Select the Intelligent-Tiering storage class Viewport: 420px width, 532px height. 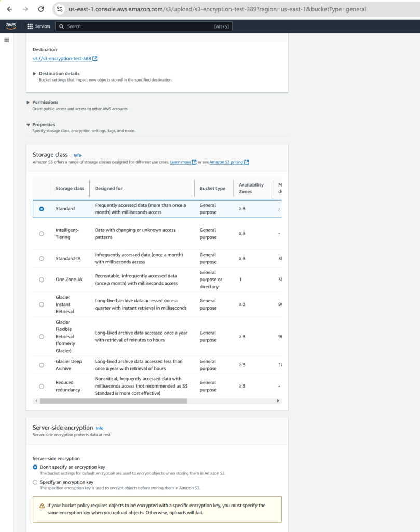click(42, 234)
